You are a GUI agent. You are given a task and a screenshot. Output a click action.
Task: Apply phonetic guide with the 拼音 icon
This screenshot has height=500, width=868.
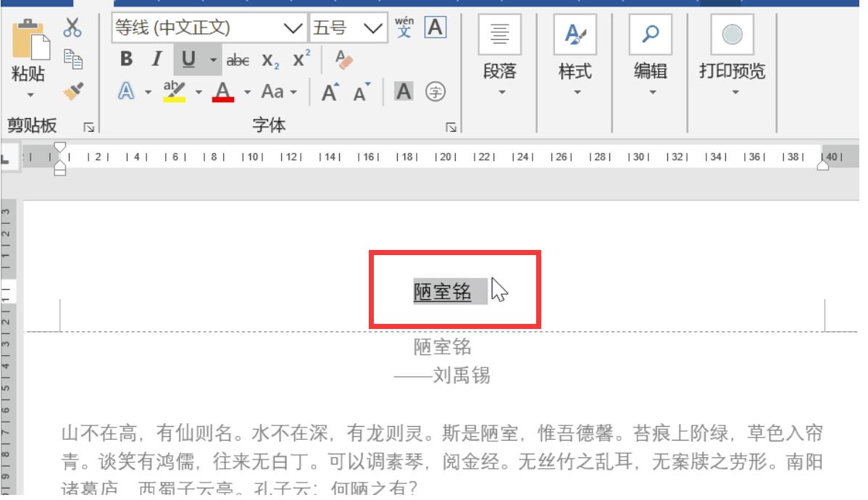(403, 28)
